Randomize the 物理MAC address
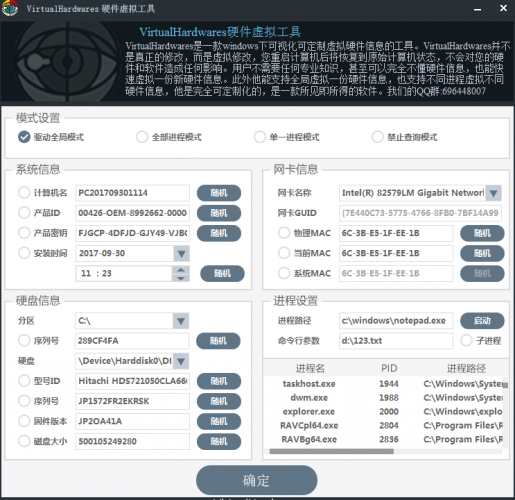Screen dimensions: 515x500 point(482,233)
